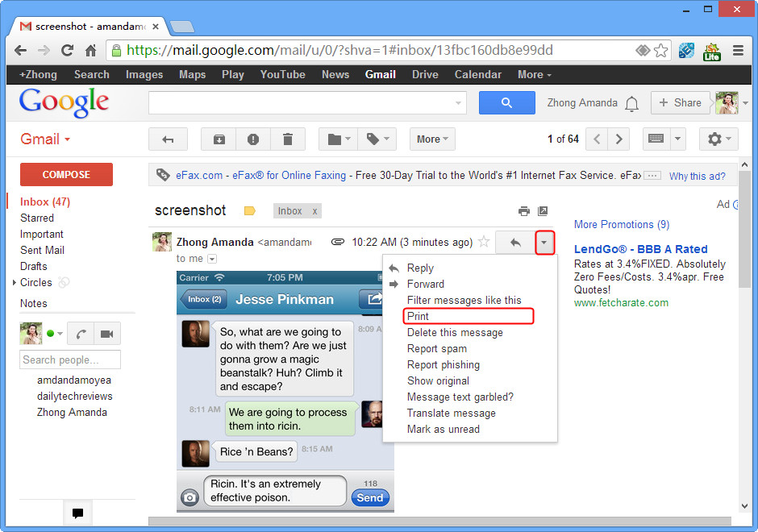Click the keyboard input tools icon
The image size is (758, 532).
[656, 139]
